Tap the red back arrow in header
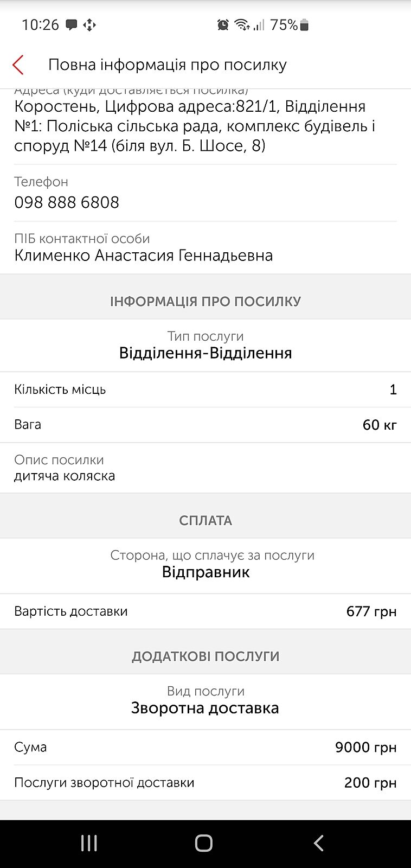The height and width of the screenshot is (868, 411). [18, 65]
